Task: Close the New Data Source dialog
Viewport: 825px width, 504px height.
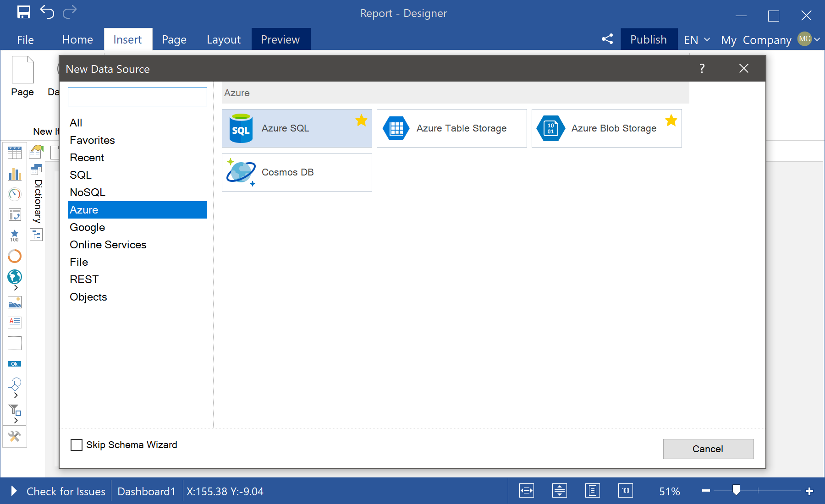Action: pos(744,69)
